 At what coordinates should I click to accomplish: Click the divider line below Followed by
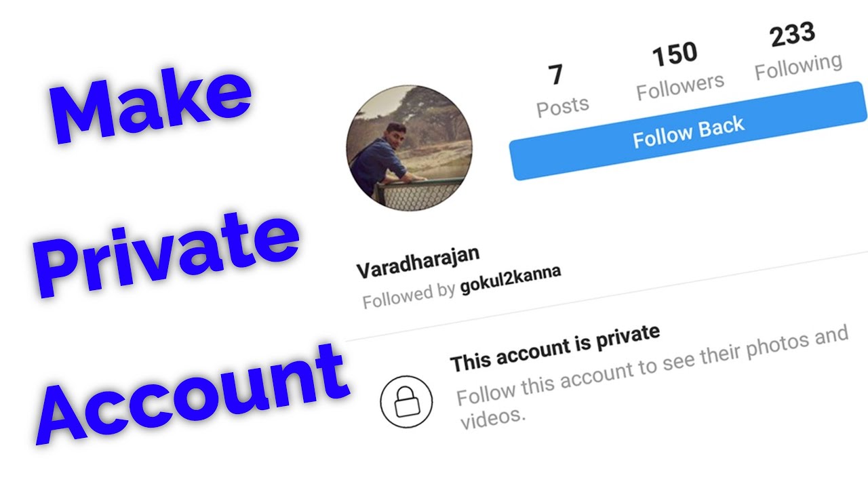606,294
